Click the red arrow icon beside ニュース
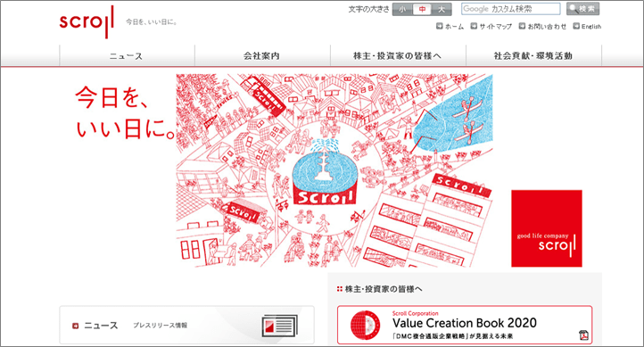The width and height of the screenshot is (644, 347). (75, 326)
